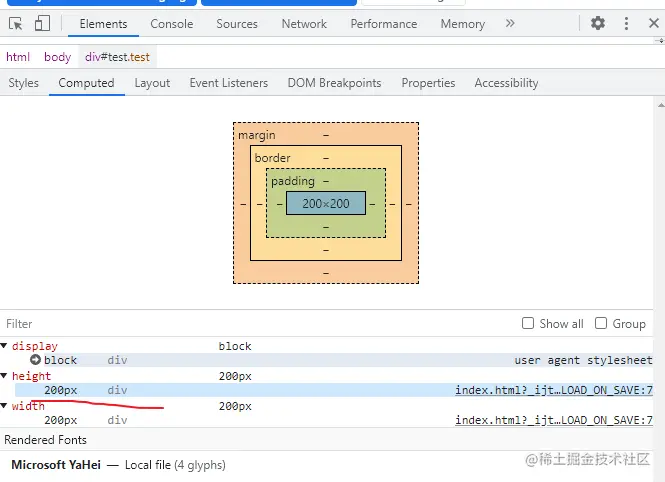The height and width of the screenshot is (482, 665).
Task: Open the Event Listeners pane
Action: pyautogui.click(x=229, y=83)
